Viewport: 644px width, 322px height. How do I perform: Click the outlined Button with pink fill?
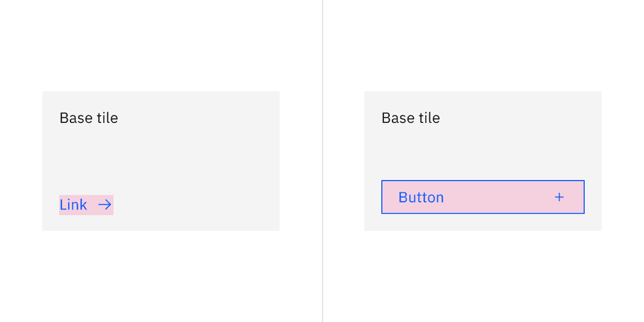pos(483,197)
